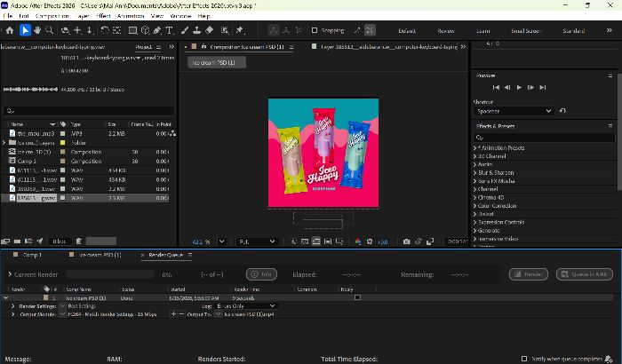Screen dimensions: 622x364
Task: Expand Color Correction effects category
Action: 474,205
